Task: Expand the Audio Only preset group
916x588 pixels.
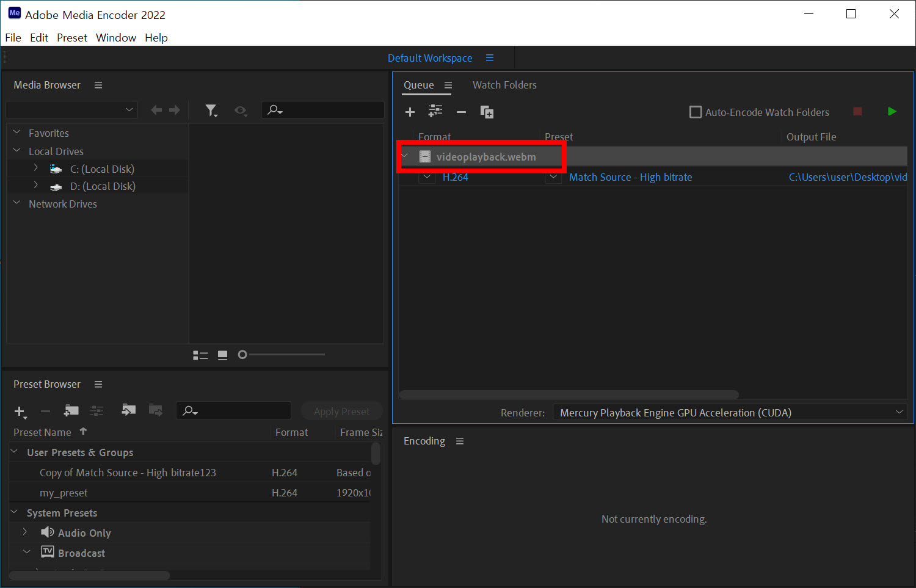Action: pyautogui.click(x=25, y=532)
